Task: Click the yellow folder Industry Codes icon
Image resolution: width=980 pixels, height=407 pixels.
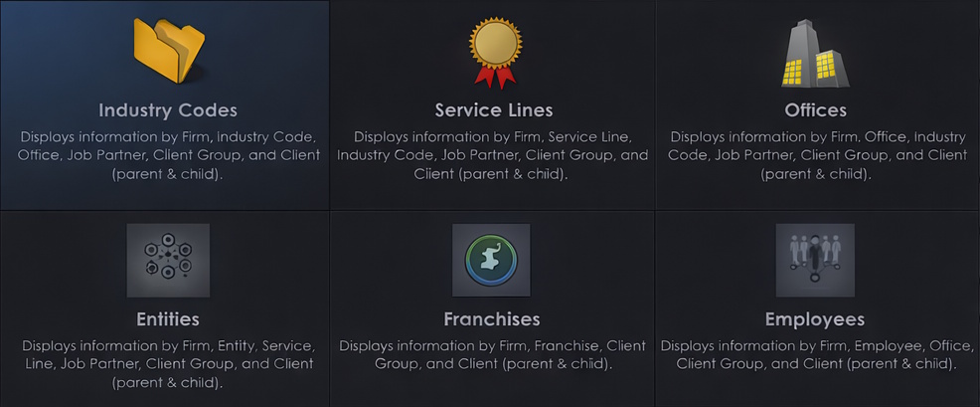Action: point(168,51)
